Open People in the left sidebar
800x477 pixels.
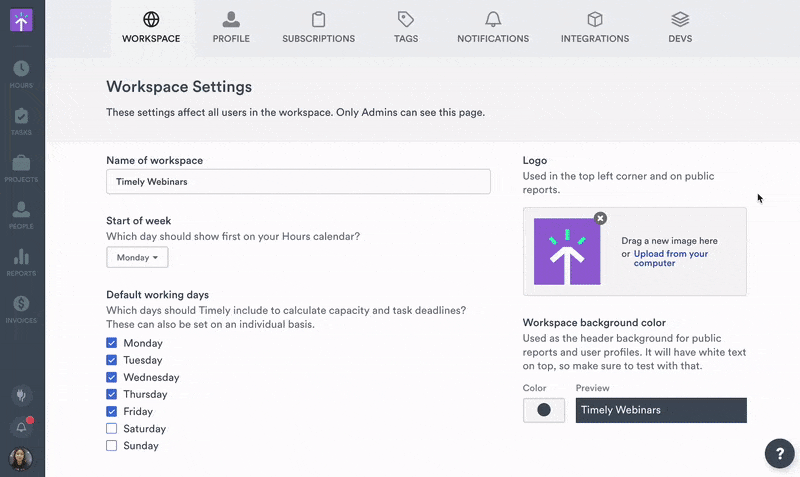(21, 214)
